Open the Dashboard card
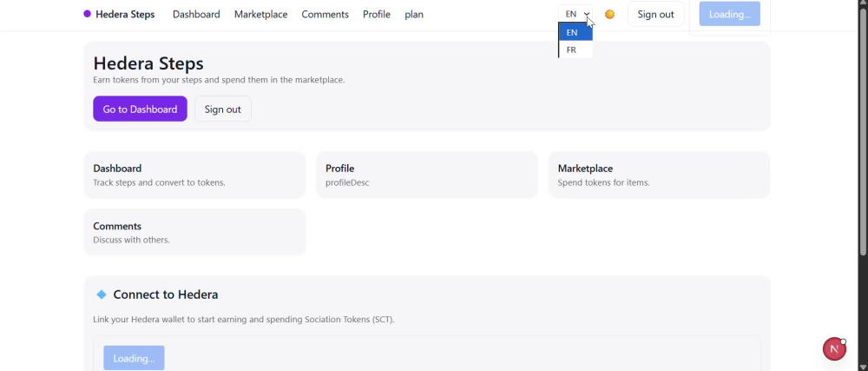The image size is (868, 371). [x=194, y=175]
